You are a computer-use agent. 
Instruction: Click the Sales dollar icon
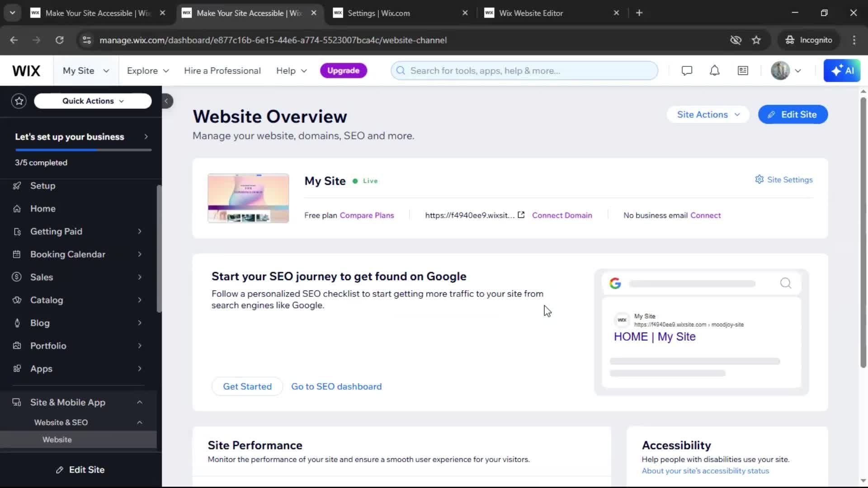17,277
